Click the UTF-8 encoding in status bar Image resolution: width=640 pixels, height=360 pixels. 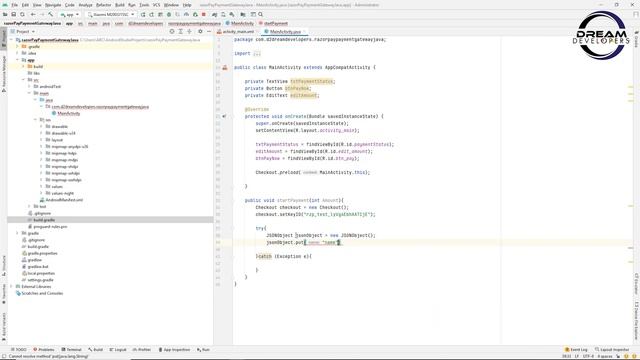pos(588,357)
